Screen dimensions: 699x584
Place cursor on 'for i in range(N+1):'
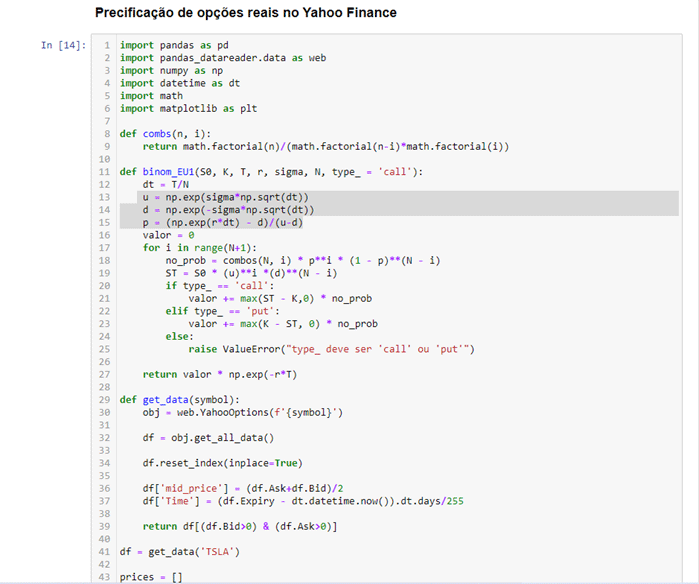[200, 248]
